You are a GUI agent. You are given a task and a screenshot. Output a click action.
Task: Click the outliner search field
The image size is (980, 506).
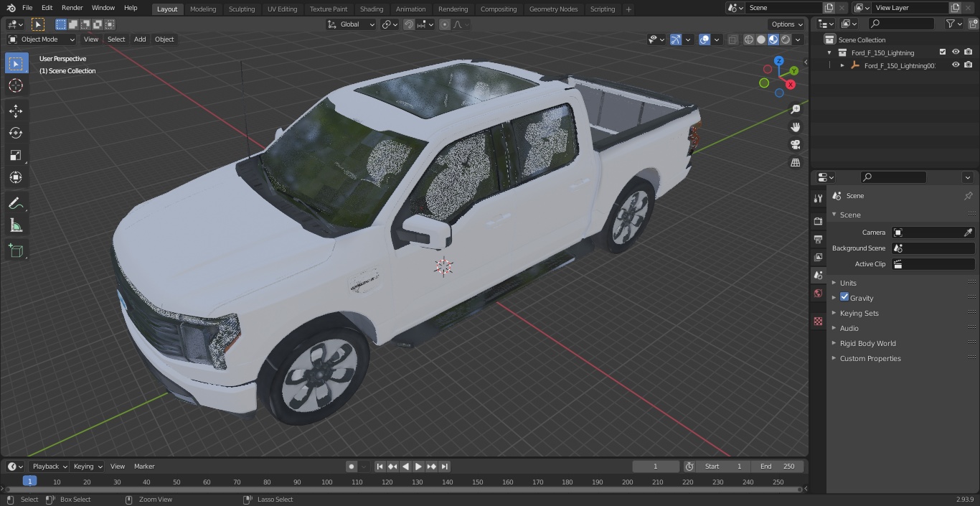(x=900, y=24)
